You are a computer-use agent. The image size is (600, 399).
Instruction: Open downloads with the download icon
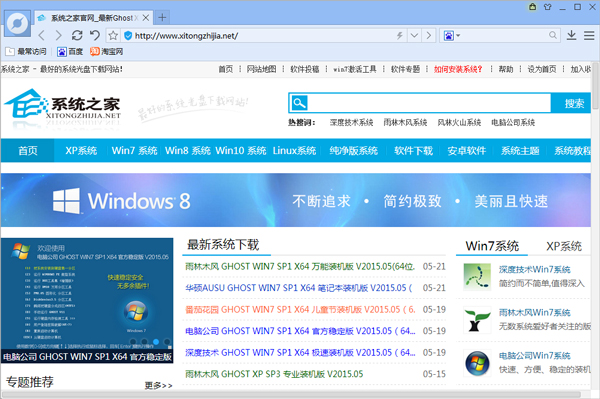571,35
